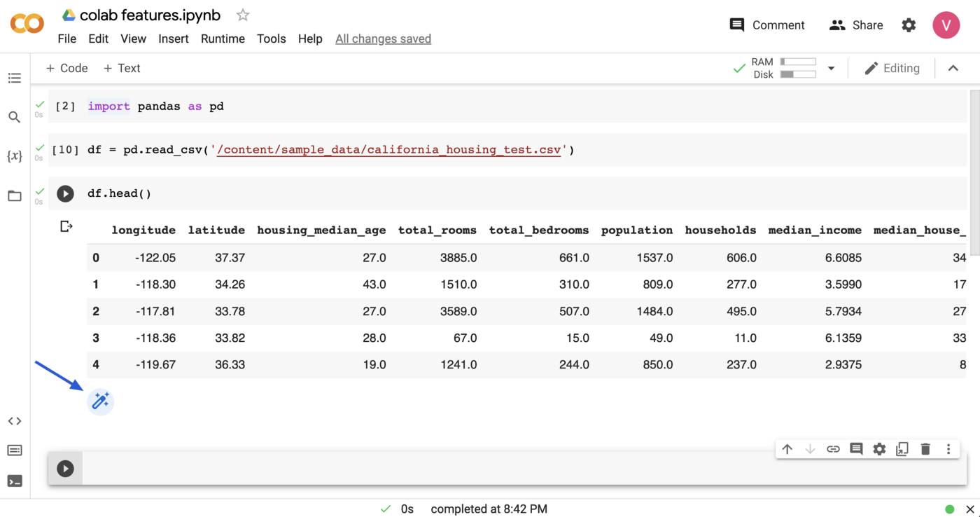Screen dimensions: 980x517
Task: Open the Files folder icon in sidebar
Action: pos(15,196)
